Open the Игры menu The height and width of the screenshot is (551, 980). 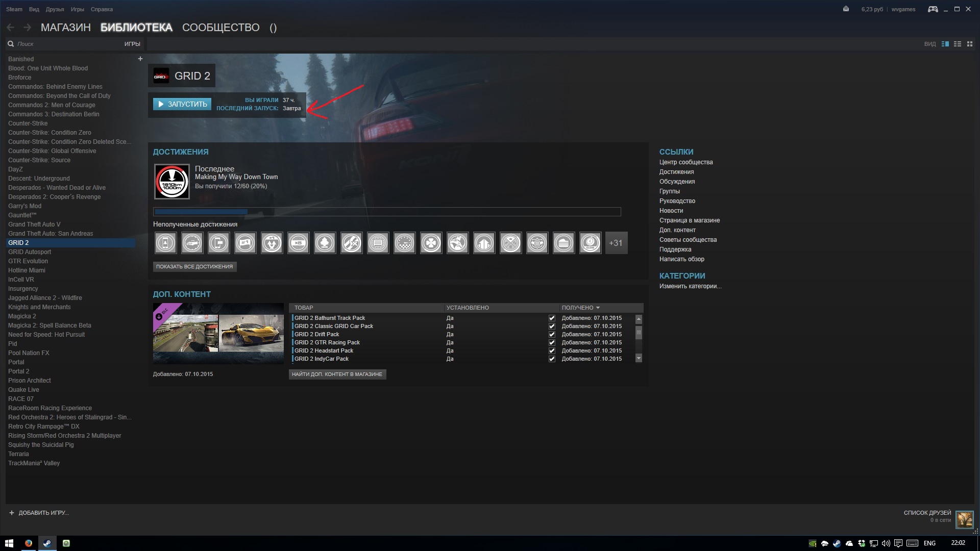78,9
